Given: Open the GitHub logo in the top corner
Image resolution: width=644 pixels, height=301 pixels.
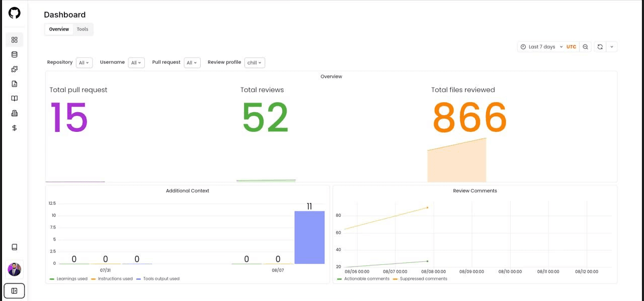Looking at the screenshot, I should 14,13.
